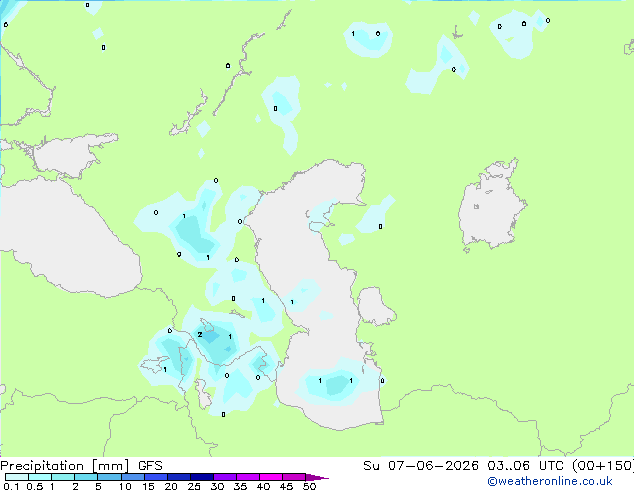Click the '03..06 UTC' time label
The height and width of the screenshot is (490, 634).
[x=525, y=466]
